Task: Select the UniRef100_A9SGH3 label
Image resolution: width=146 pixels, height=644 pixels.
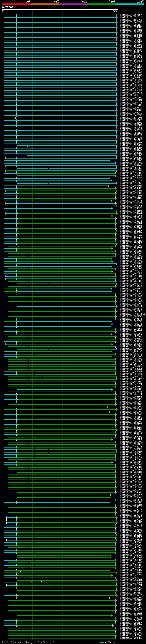Action: point(131,173)
